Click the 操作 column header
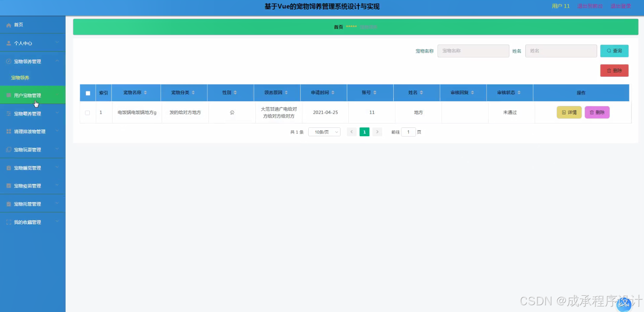This screenshot has width=644, height=312. [x=581, y=93]
